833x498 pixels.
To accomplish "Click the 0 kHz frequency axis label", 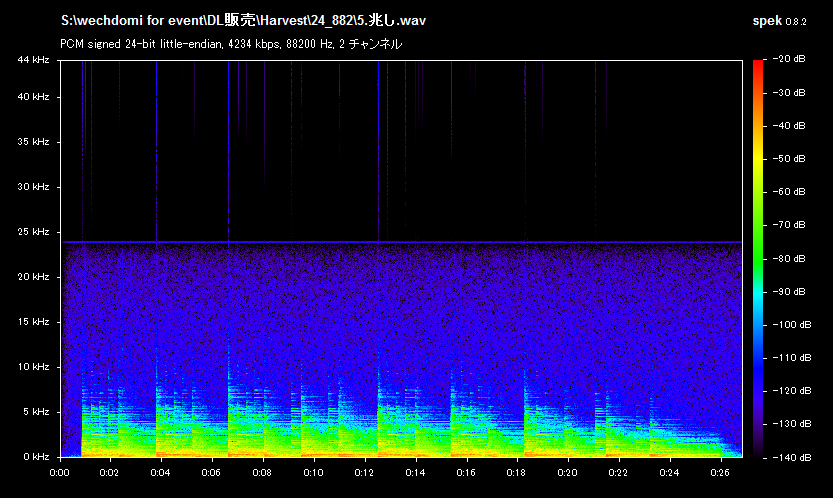I will pos(36,457).
